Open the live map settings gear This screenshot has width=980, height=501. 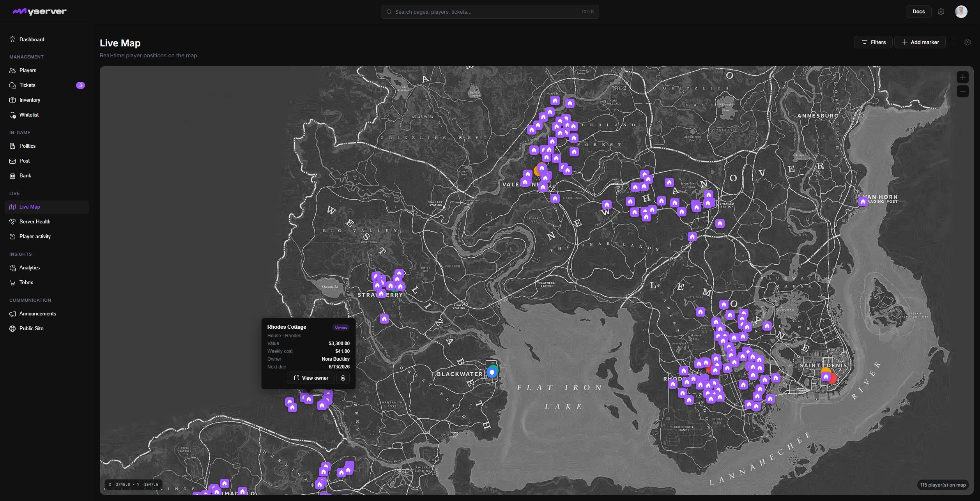click(x=967, y=42)
